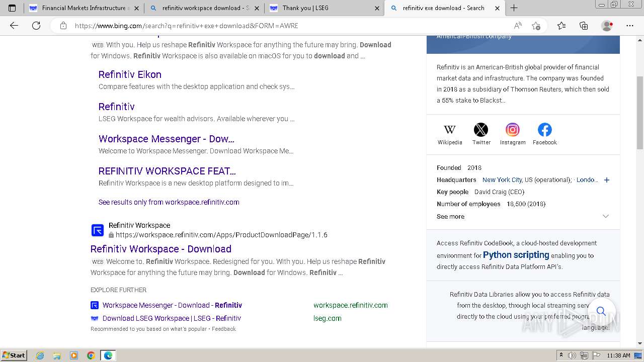Launch Internet Explorer from the taskbar
The height and width of the screenshot is (362, 644).
click(x=40, y=355)
